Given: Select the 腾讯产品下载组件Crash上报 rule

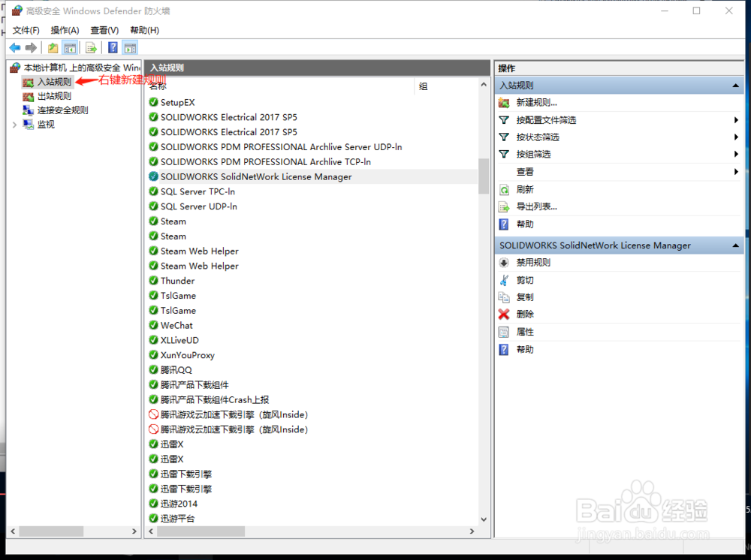Looking at the screenshot, I should pyautogui.click(x=215, y=399).
